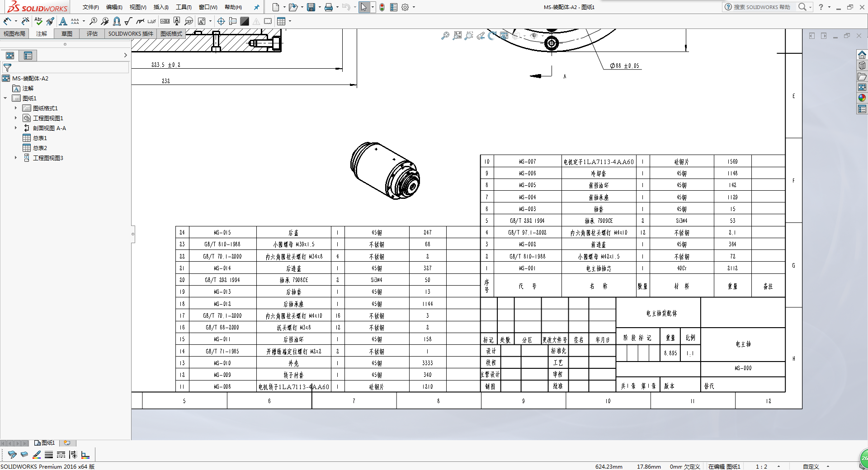Insert a Revision Cloud
The width and height of the screenshot is (868, 470).
[268, 21]
